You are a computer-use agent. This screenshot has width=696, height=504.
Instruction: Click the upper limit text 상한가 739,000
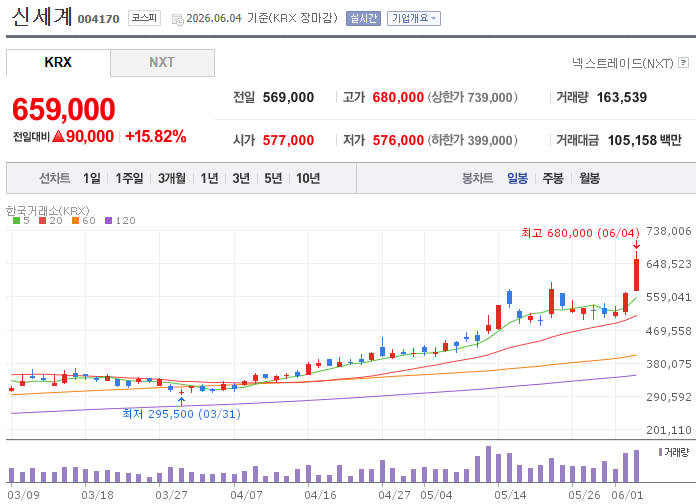pyautogui.click(x=473, y=97)
